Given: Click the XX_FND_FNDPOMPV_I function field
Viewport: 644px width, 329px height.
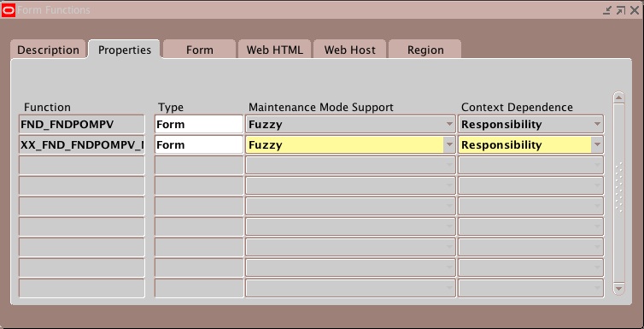Looking at the screenshot, I should click(82, 144).
